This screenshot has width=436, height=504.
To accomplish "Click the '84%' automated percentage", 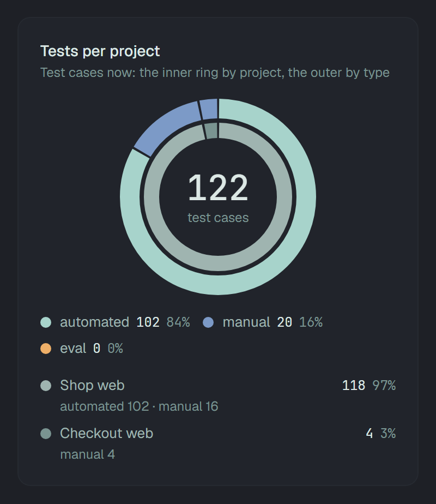I will point(178,322).
